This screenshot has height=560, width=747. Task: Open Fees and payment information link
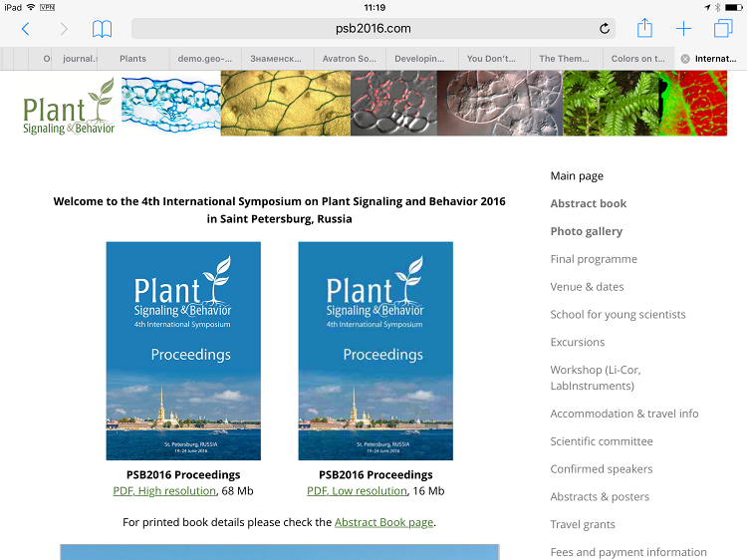[628, 552]
